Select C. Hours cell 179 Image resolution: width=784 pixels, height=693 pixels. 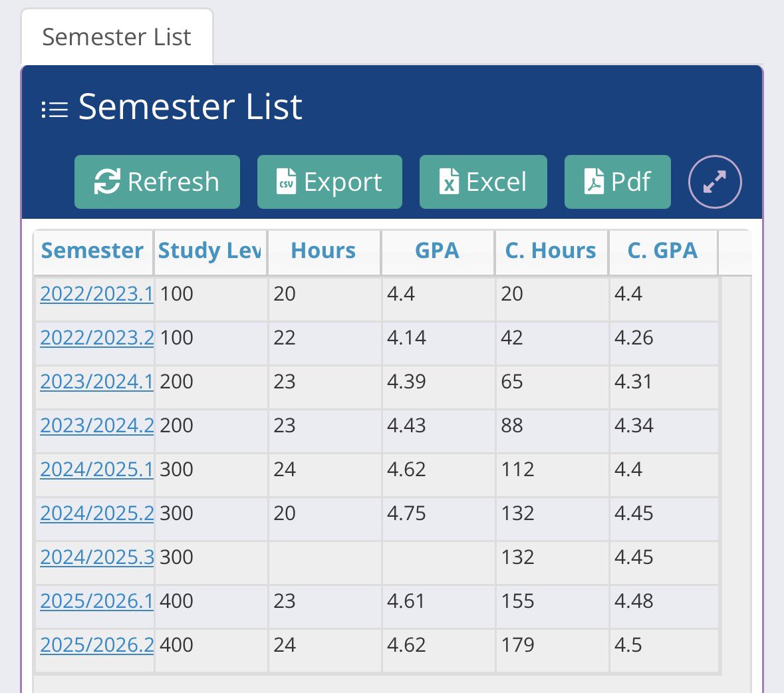(553, 650)
